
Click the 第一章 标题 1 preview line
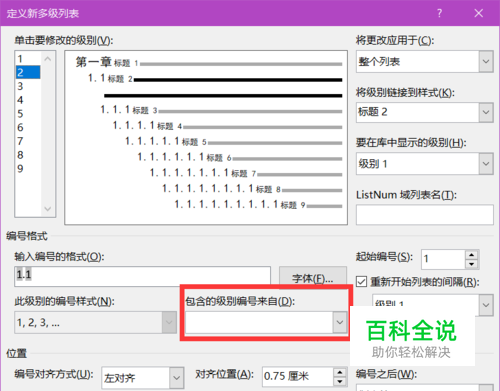point(209,62)
